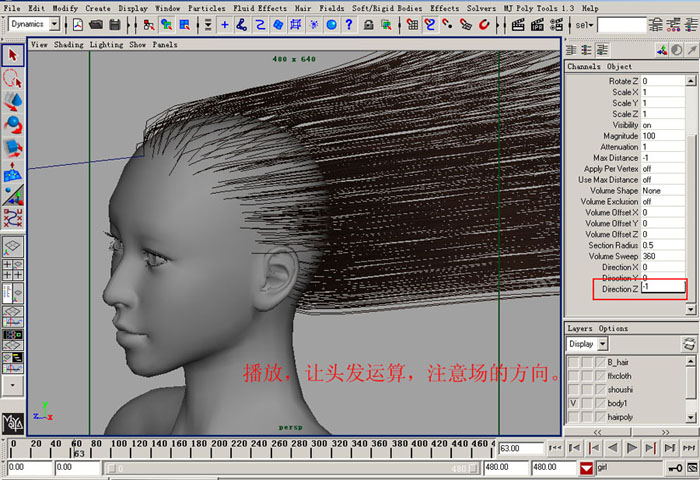Toggle visibility box of ffxcloth layer
Screen dimensions: 700x480
point(573,376)
